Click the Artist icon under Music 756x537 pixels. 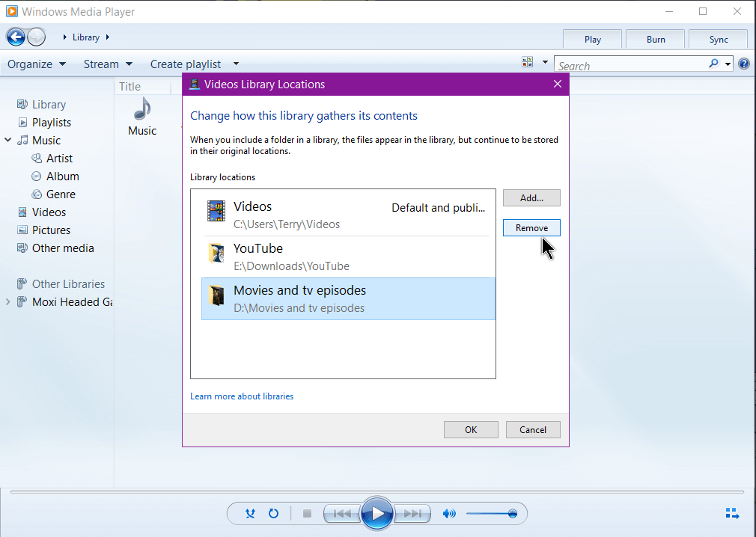coord(37,158)
